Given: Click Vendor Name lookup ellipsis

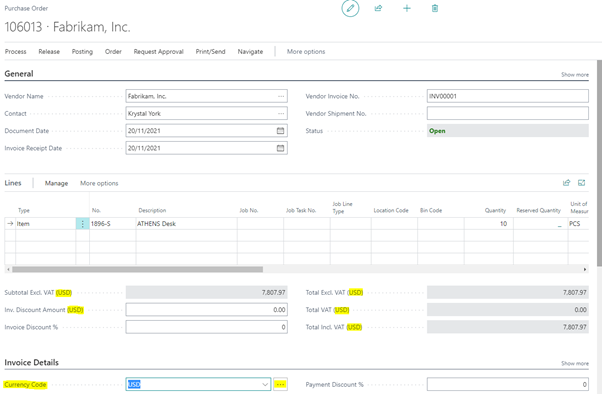Looking at the screenshot, I should coord(281,96).
